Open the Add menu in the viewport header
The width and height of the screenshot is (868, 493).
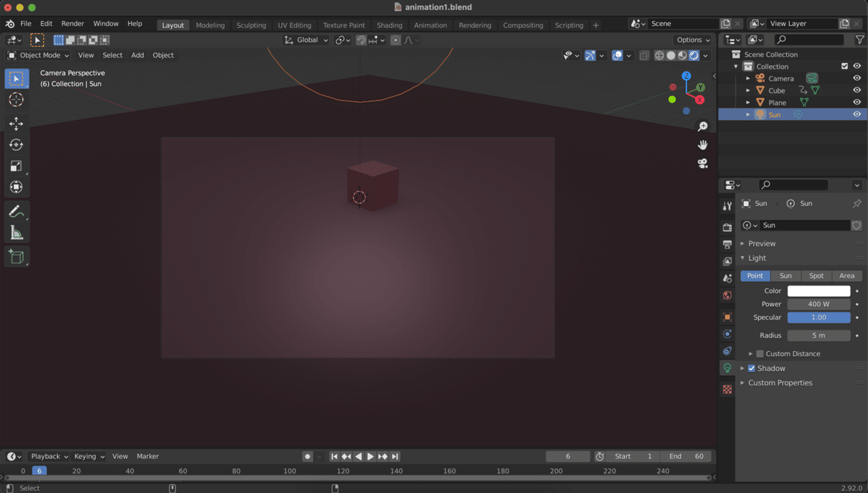pos(137,55)
